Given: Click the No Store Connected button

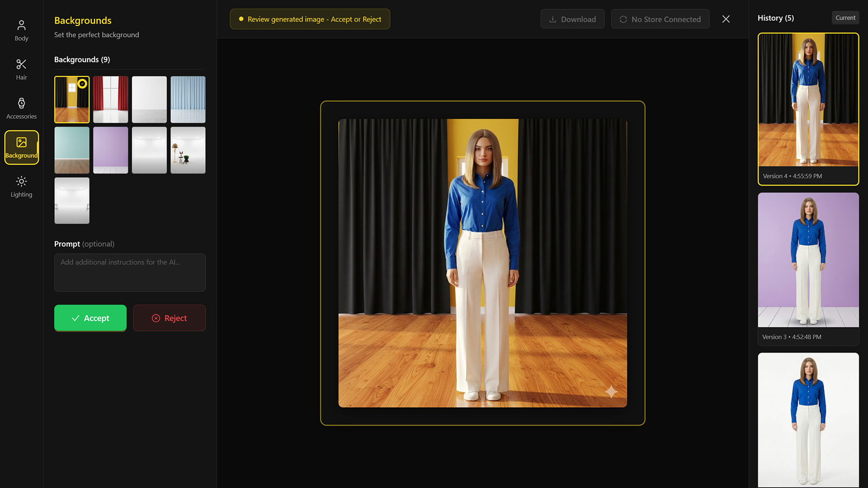Looking at the screenshot, I should tap(660, 19).
